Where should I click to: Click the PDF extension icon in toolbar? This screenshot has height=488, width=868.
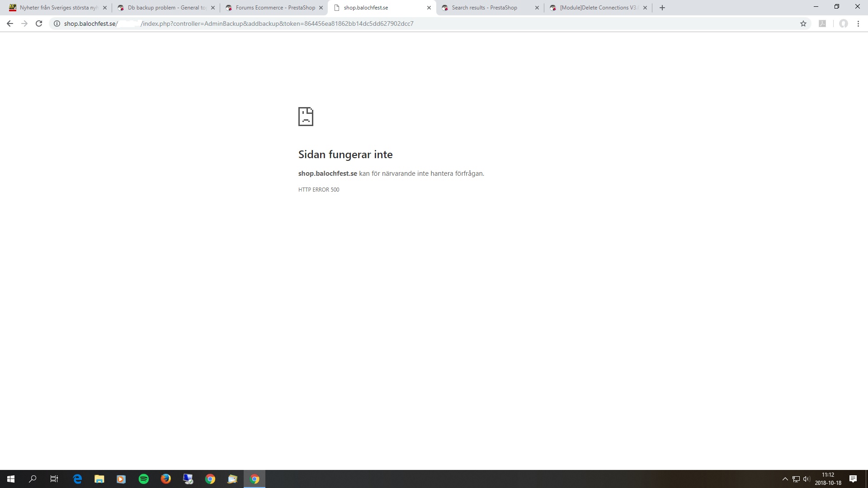coord(822,23)
